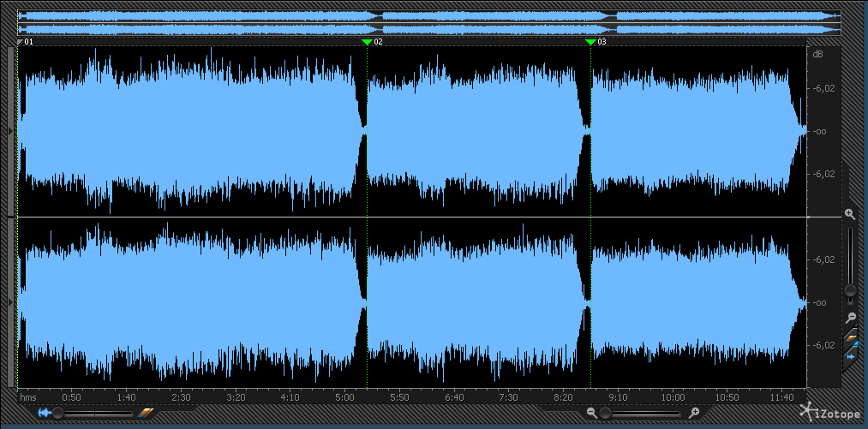Click the vertical zoom in magnifier icon

[849, 213]
